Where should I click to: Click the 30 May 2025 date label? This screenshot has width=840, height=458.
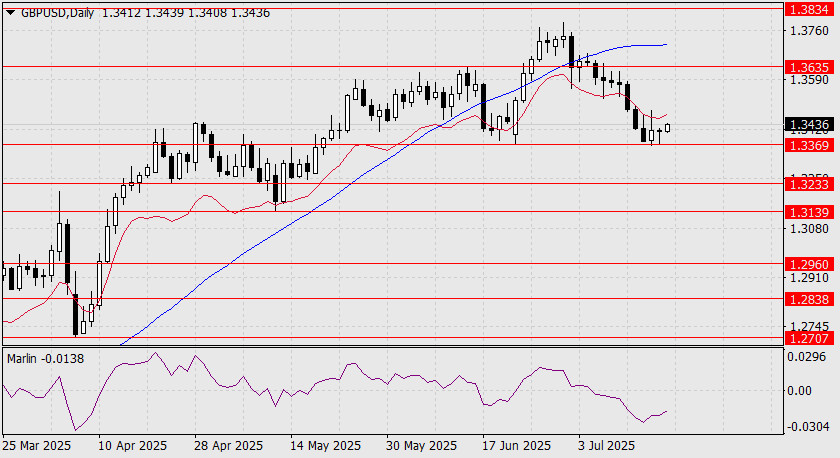click(x=421, y=446)
